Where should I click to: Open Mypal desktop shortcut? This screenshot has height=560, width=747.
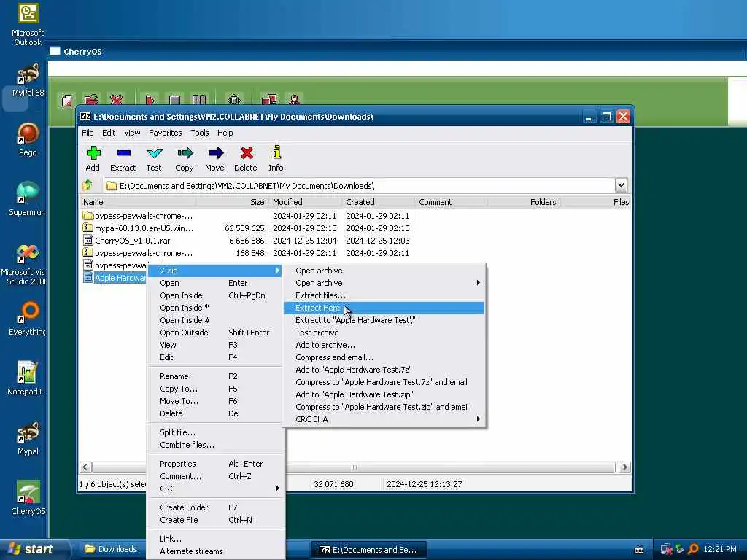tap(28, 438)
